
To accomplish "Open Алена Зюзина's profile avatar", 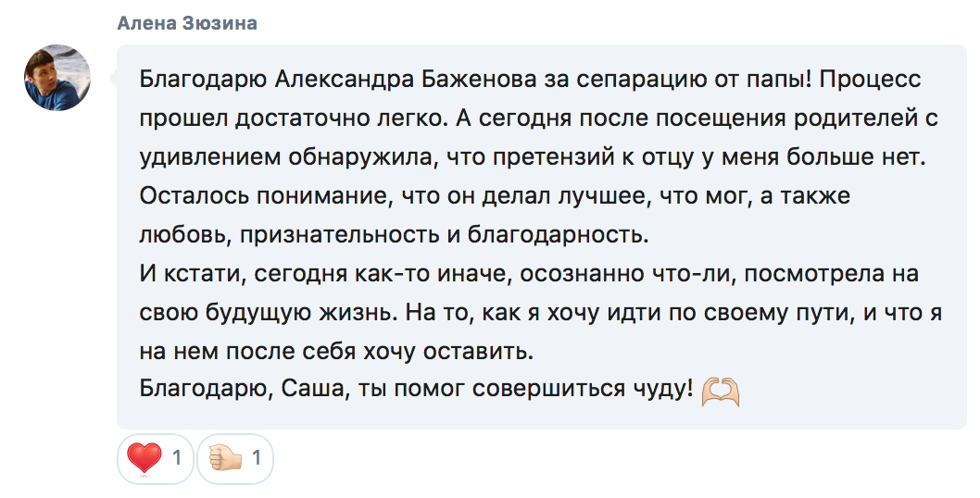I will click(x=57, y=78).
